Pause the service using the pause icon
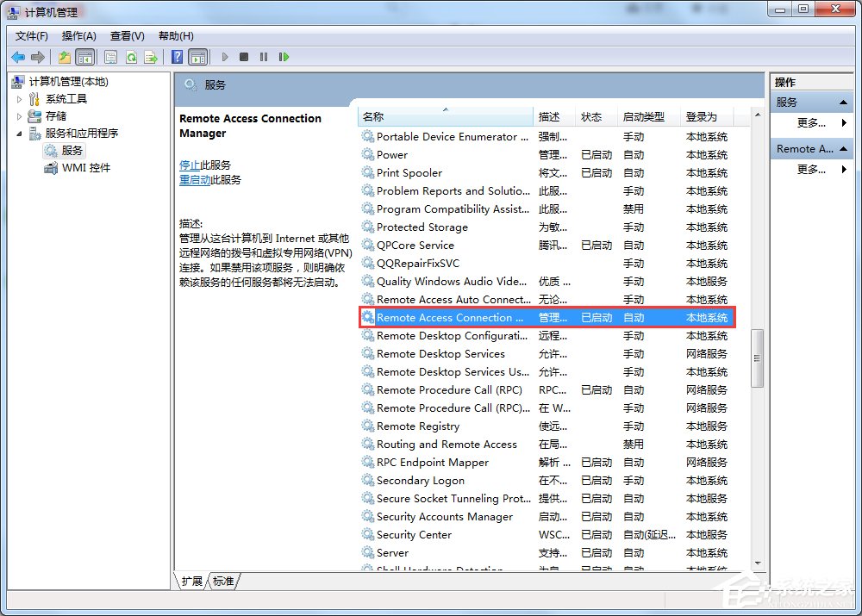This screenshot has width=862, height=616. tap(264, 57)
